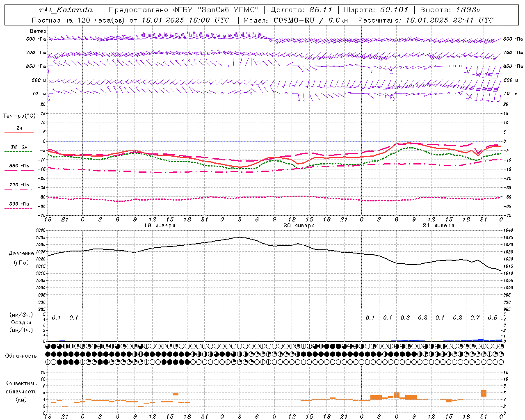Click the 0.3 precipitation amount value
This screenshot has width=525, height=420.
pos(405,318)
